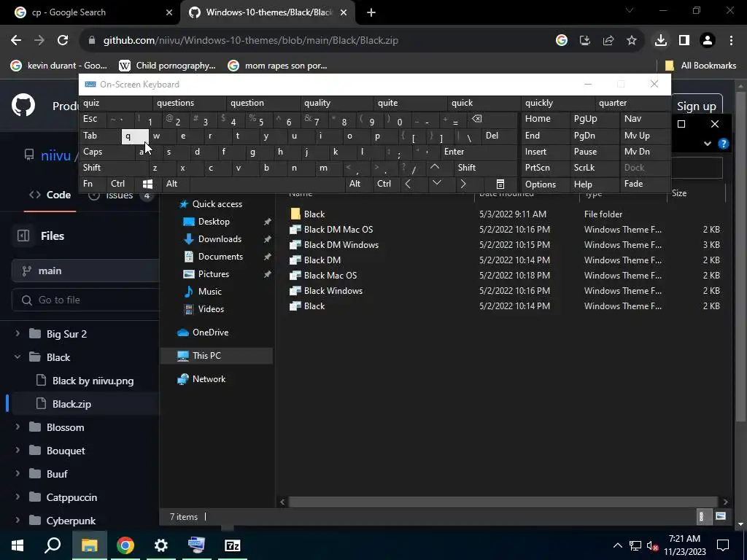Screen dimensions: 747x560
Task: Click the up arrow key on keyboard
Action: [435, 168]
